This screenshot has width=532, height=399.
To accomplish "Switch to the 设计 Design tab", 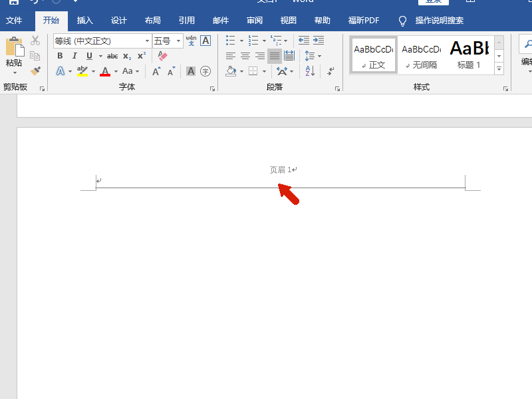I will 119,21.
